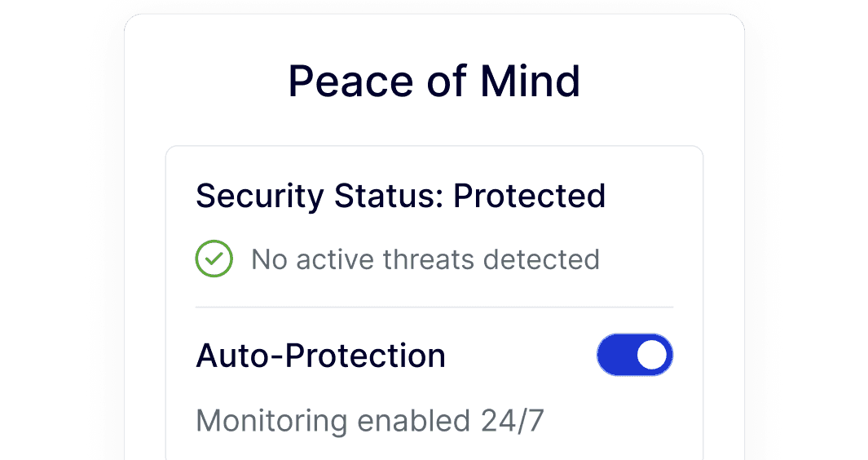Click the "Monitoring enabled 24/7" description
Screen dimensions: 868x460
(x=370, y=421)
